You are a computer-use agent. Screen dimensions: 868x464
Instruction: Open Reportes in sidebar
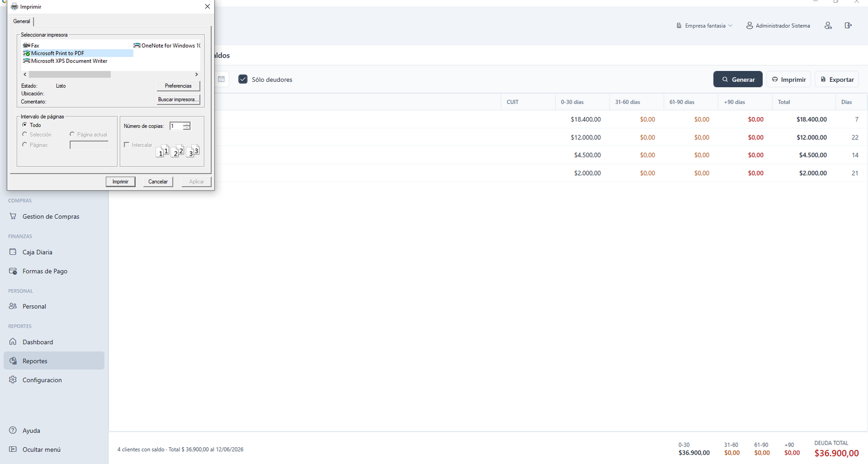click(x=54, y=361)
